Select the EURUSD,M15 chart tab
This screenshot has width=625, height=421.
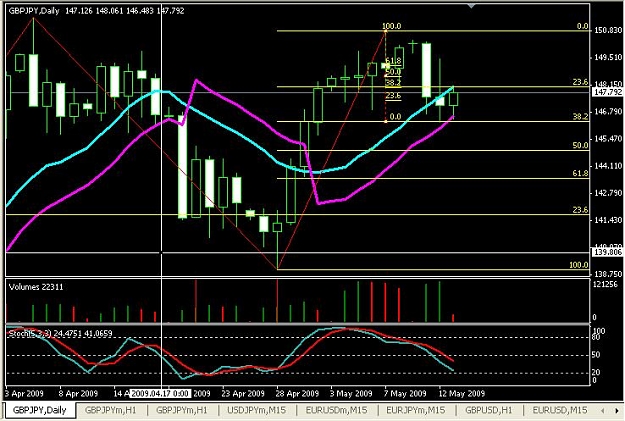pos(560,410)
